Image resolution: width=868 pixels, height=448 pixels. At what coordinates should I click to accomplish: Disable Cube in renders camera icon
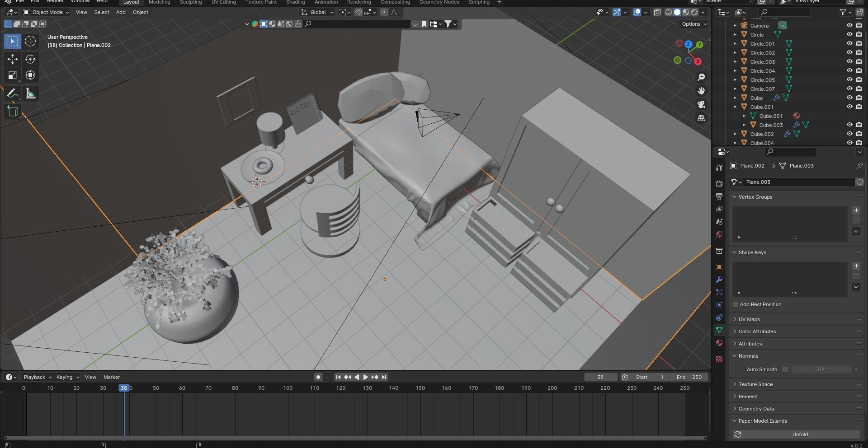point(859,98)
